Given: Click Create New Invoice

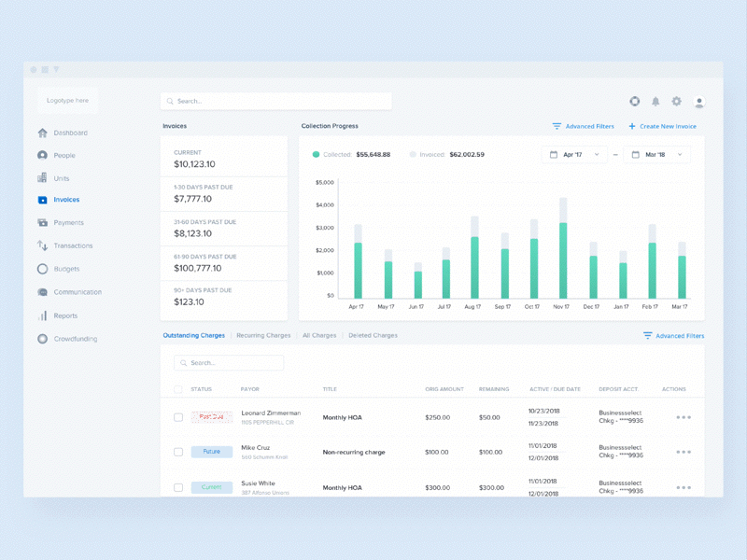Looking at the screenshot, I should tap(662, 126).
